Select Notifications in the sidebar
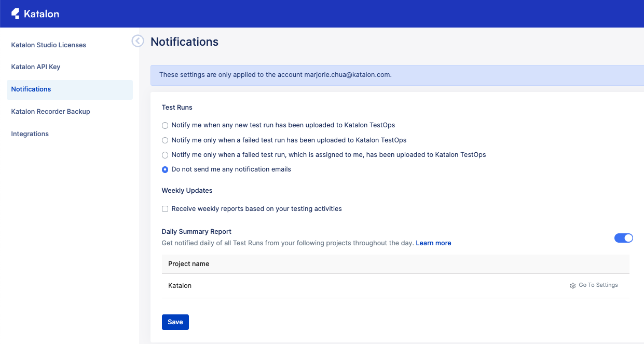The width and height of the screenshot is (644, 344). (x=31, y=89)
